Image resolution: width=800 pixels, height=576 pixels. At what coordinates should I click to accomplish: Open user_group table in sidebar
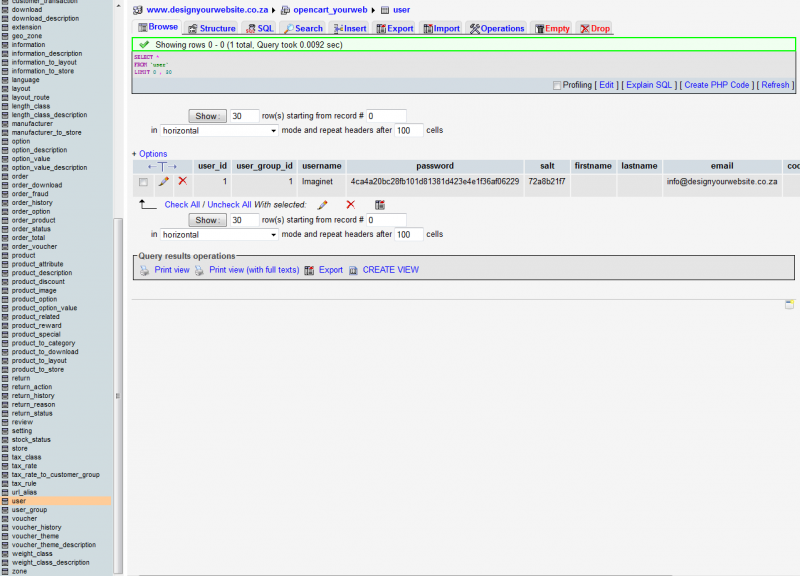click(29, 510)
